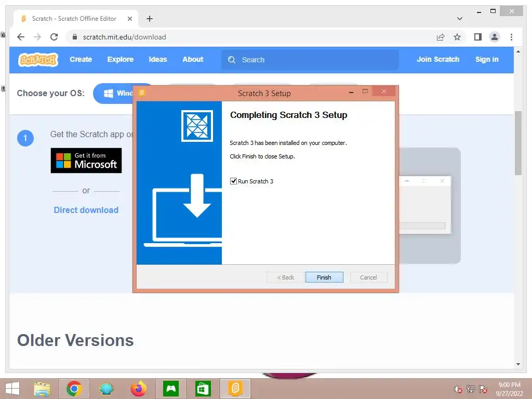Click Join Scratch link

437,59
